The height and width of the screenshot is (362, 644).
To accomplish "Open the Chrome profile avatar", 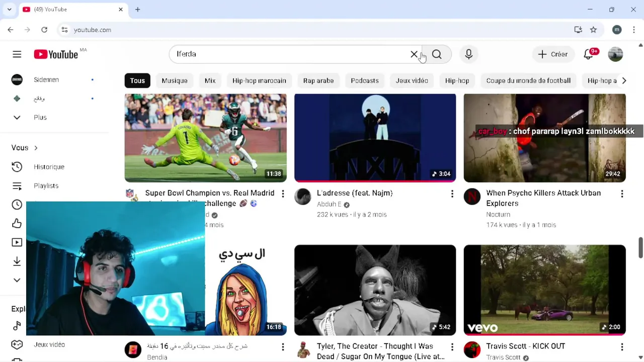I will (x=617, y=30).
